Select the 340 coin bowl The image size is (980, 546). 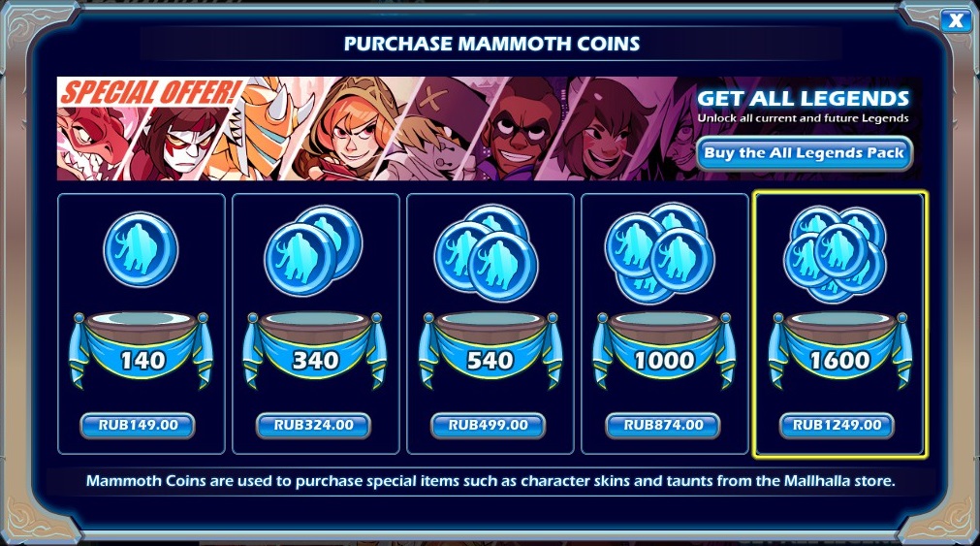pos(314,349)
